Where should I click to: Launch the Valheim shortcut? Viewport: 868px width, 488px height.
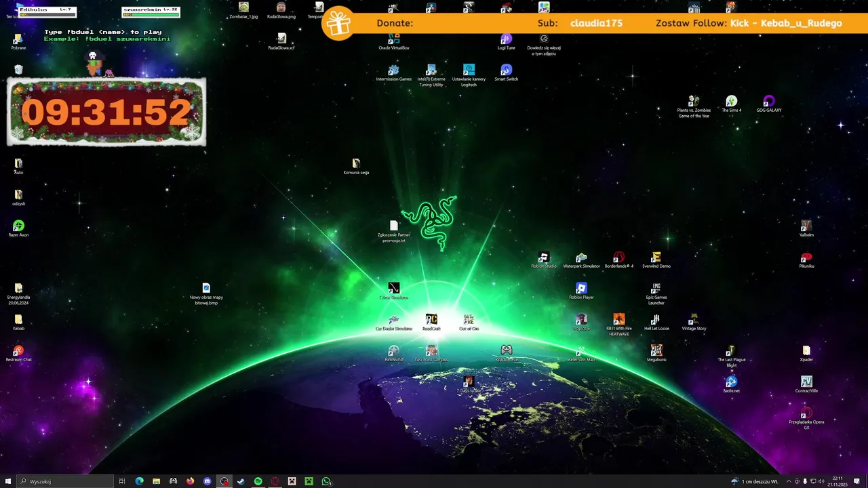click(806, 228)
